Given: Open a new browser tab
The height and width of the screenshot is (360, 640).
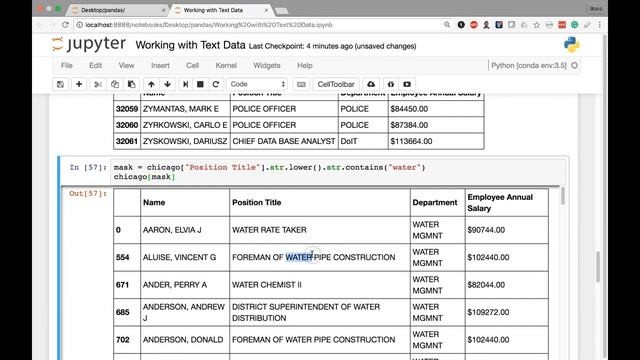Looking at the screenshot, I should click(x=282, y=11).
